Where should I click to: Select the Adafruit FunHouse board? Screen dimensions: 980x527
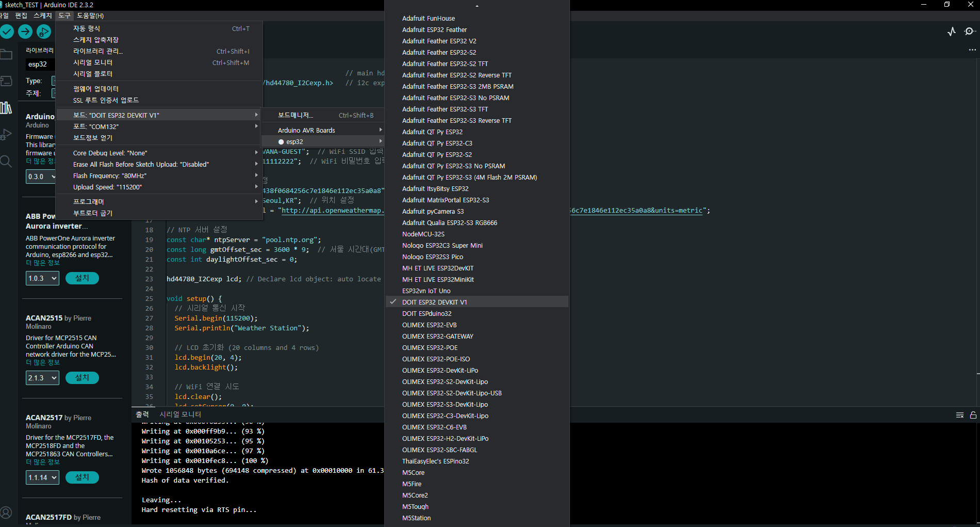click(x=477, y=19)
